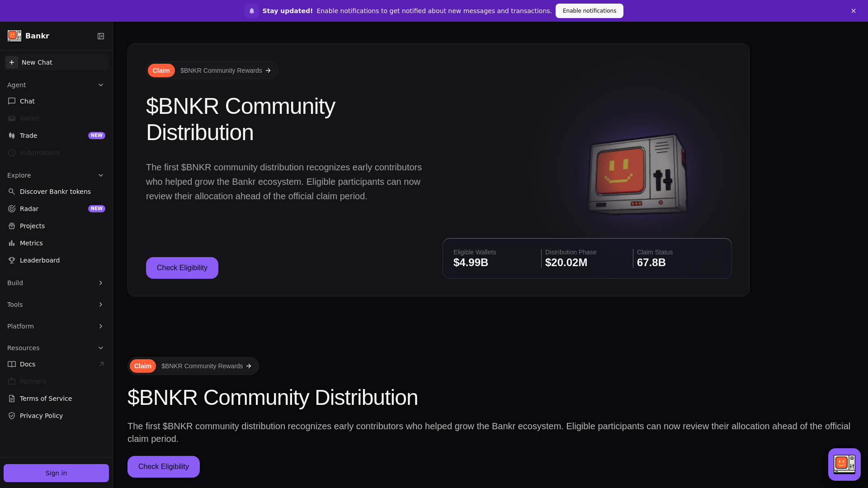Open the Docs link
Viewport: 868px width, 488px height.
56,364
